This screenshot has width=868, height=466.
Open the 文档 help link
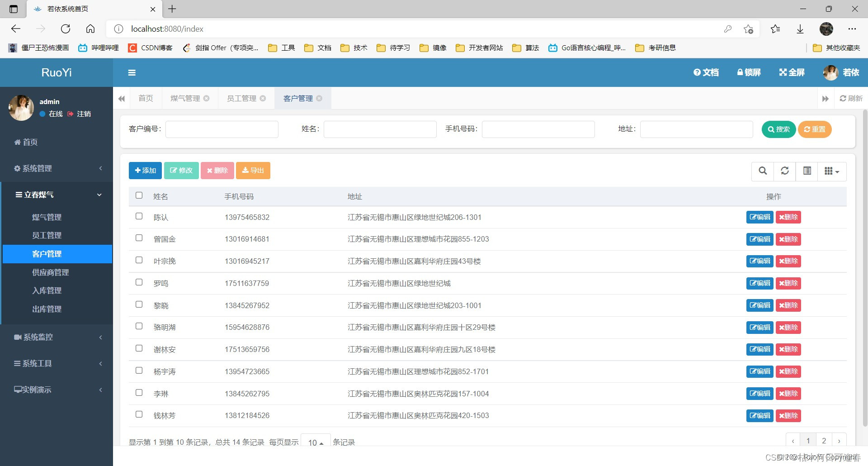click(x=706, y=72)
